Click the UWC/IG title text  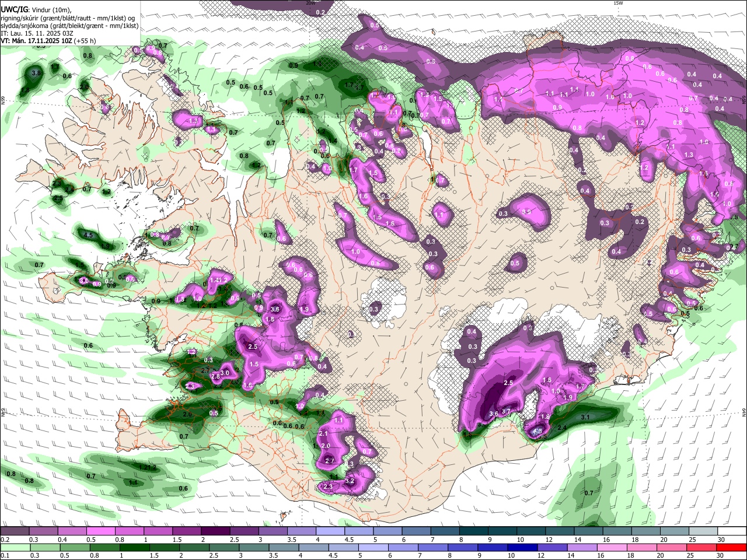(x=13, y=10)
